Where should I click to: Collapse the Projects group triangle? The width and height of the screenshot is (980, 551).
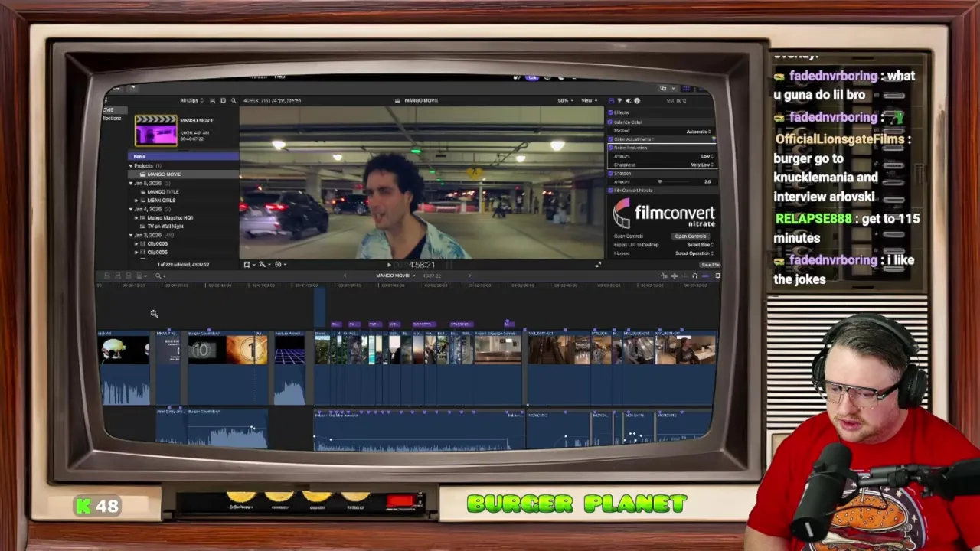[131, 166]
